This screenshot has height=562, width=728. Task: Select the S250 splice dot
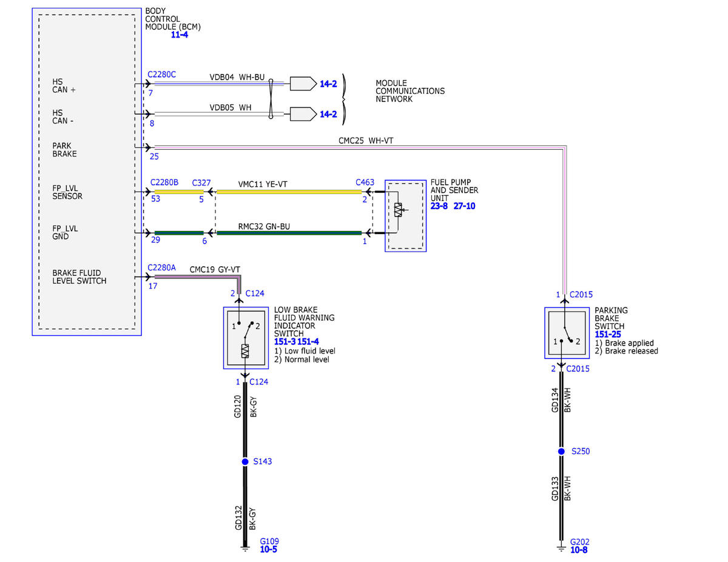(x=562, y=452)
